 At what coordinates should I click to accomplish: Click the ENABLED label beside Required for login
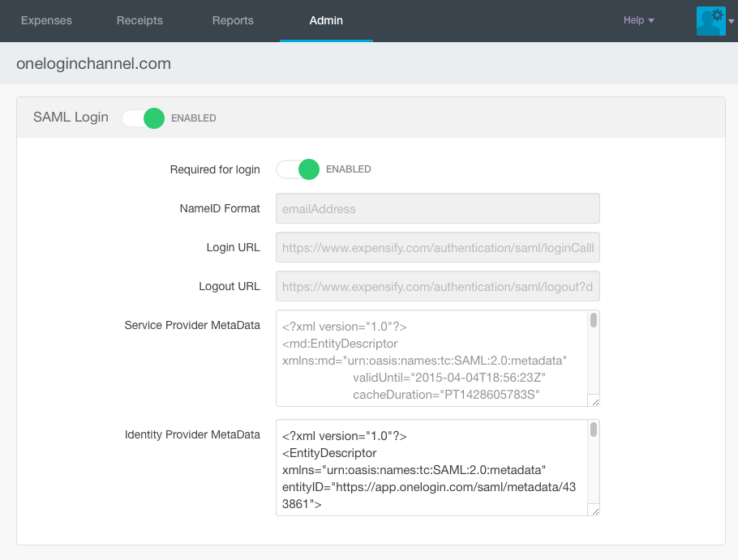[348, 169]
